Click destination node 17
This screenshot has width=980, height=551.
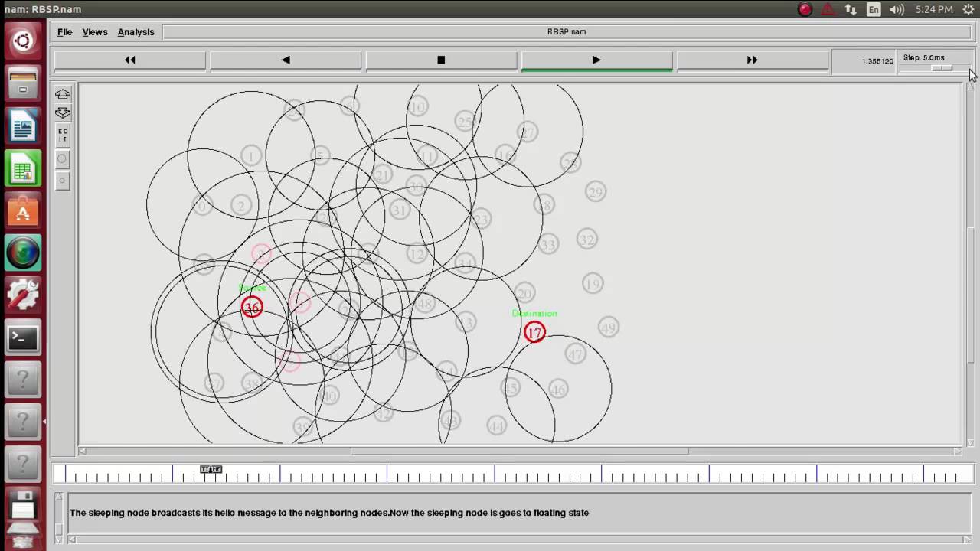[534, 332]
